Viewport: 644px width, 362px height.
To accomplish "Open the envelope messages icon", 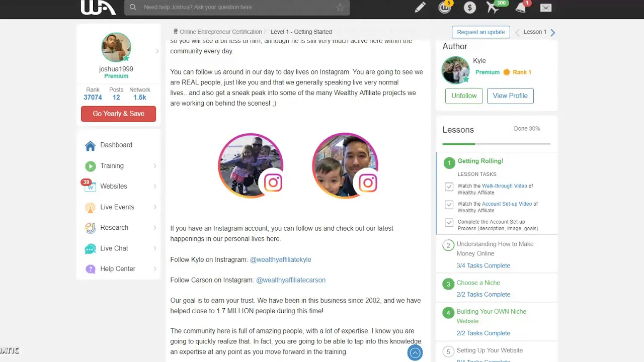I will [x=546, y=7].
